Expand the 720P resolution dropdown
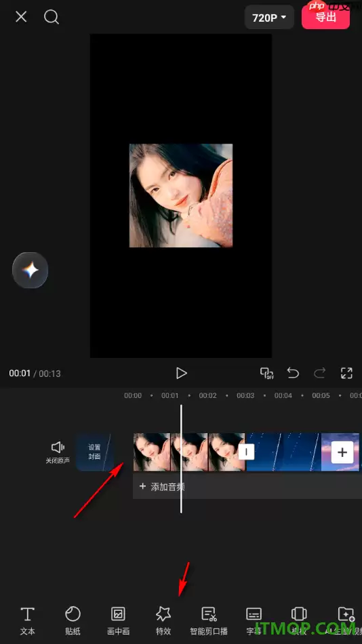The height and width of the screenshot is (644, 362). [x=269, y=18]
